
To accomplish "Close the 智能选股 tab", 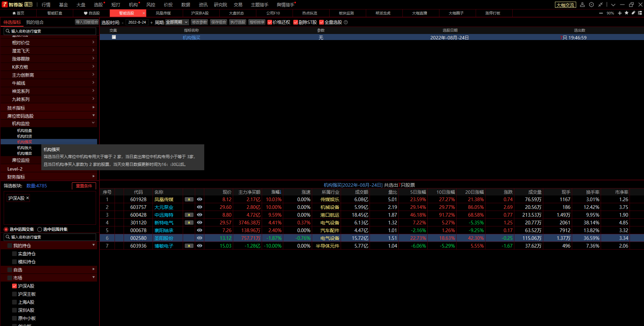I will (x=144, y=13).
